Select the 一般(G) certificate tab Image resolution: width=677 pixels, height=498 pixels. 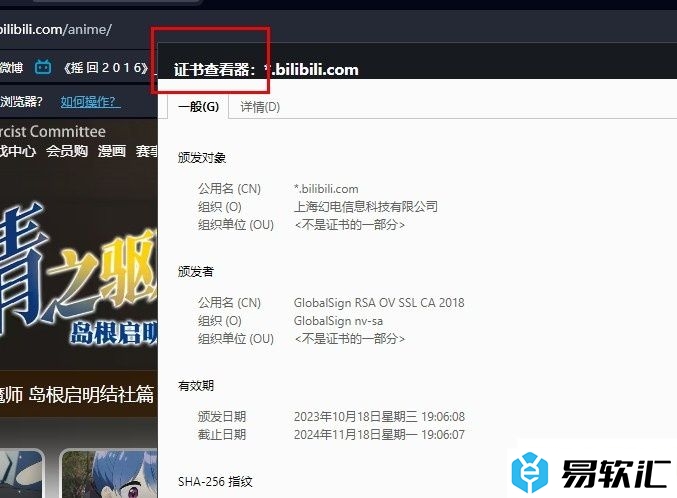[199, 106]
